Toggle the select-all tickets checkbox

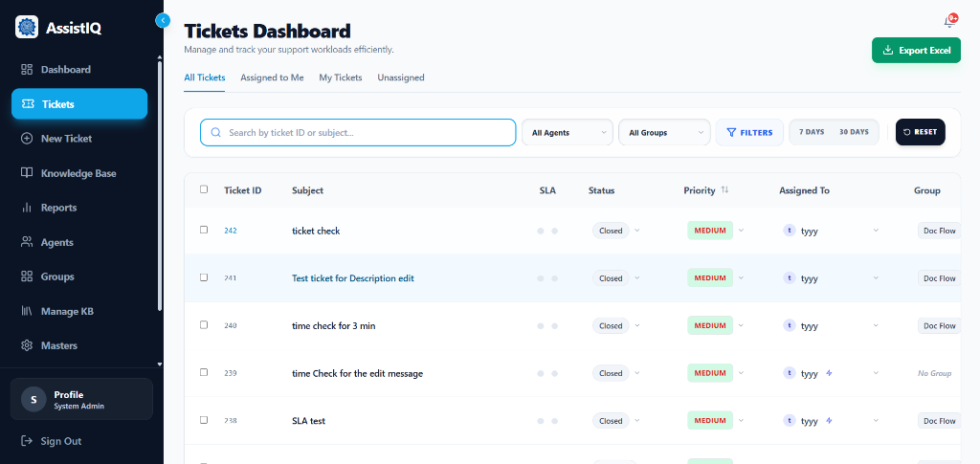[204, 189]
